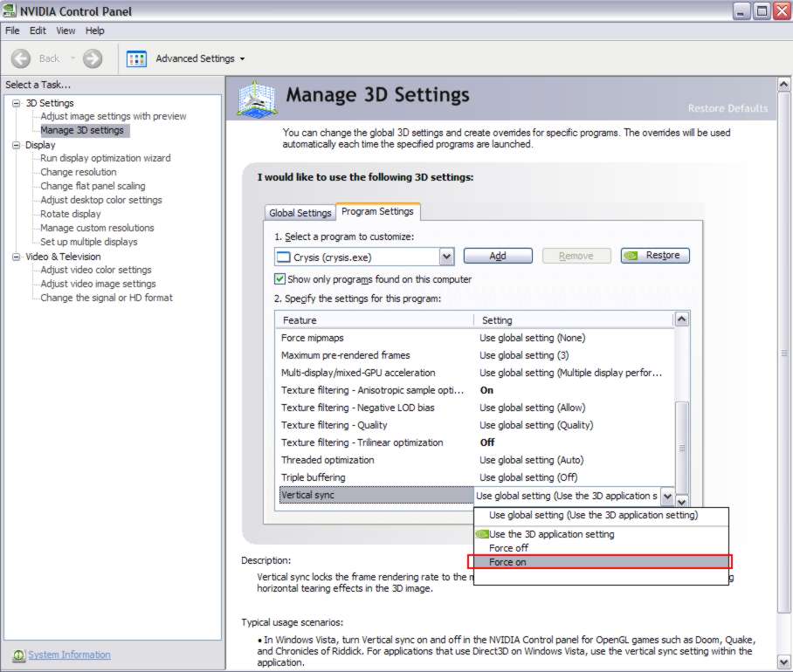Click the main page scroll-down arrow
The image size is (793, 672).
[784, 662]
